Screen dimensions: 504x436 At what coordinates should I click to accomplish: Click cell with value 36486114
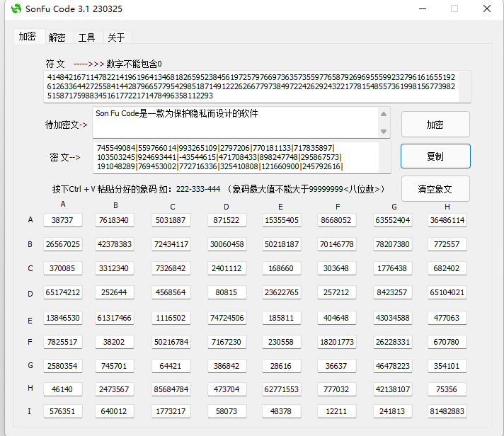pyautogui.click(x=447, y=220)
